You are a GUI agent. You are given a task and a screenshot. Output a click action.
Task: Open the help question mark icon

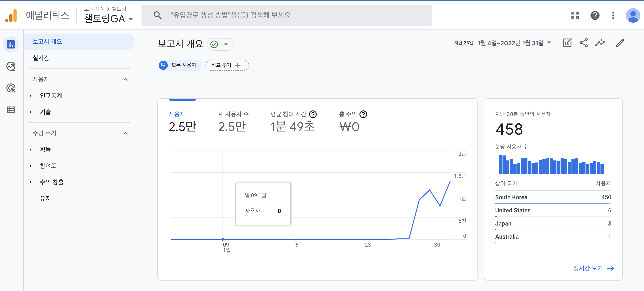pos(595,15)
